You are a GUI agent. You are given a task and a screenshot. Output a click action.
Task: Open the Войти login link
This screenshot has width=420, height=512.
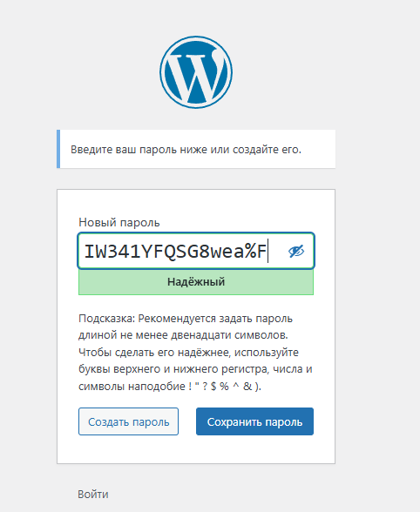coord(93,494)
